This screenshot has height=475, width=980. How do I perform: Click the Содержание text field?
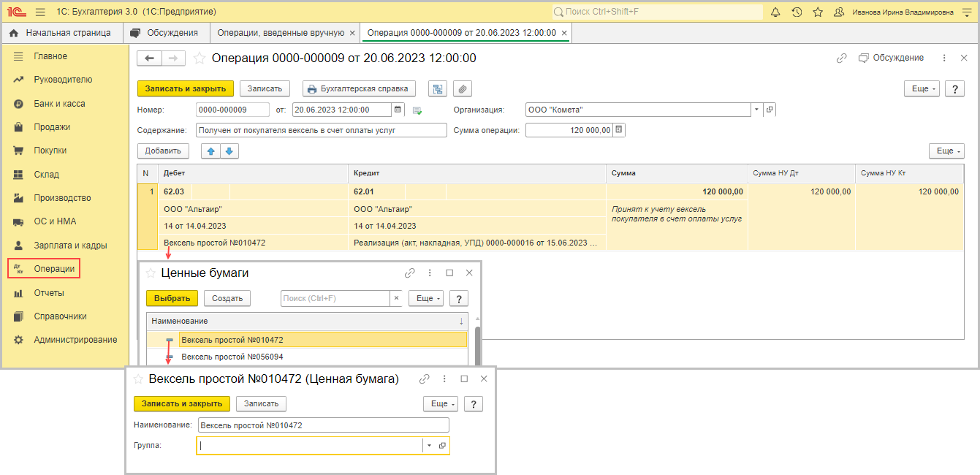point(322,130)
